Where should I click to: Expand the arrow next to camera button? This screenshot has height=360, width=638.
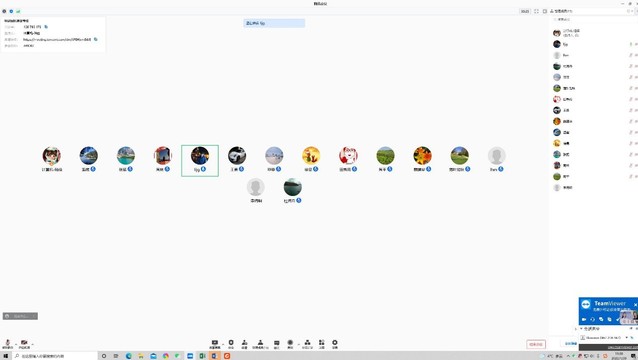33,344
